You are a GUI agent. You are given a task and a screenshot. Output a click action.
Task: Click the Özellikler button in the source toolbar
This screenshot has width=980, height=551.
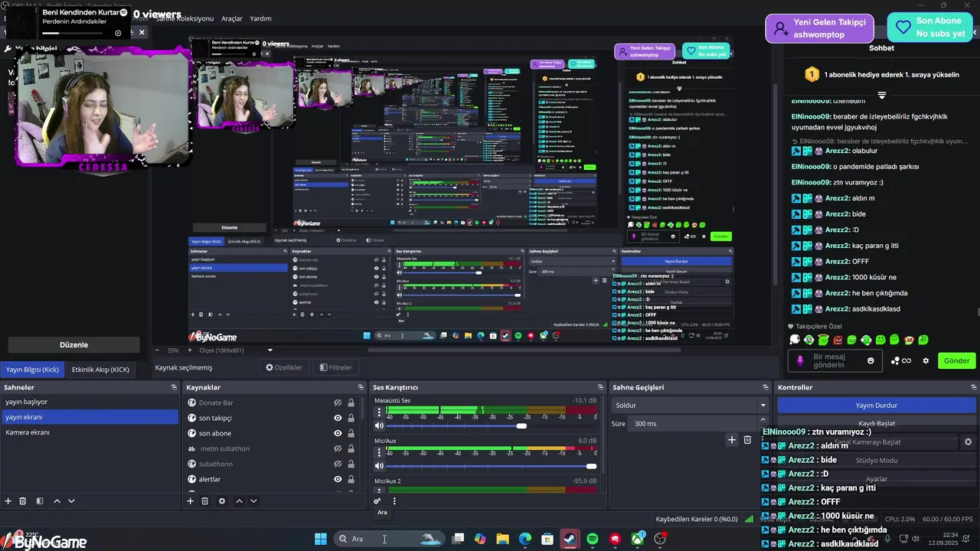(284, 367)
